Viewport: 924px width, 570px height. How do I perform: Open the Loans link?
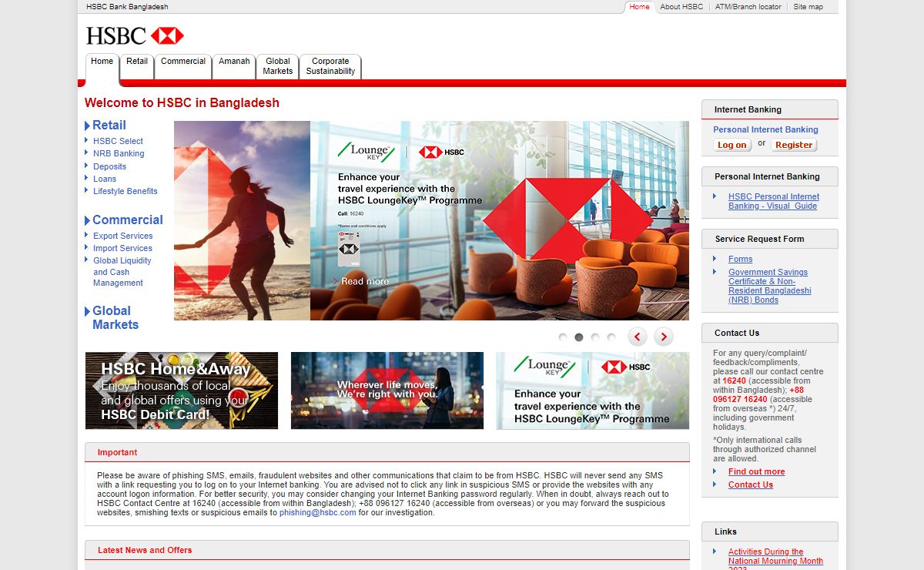tap(105, 179)
